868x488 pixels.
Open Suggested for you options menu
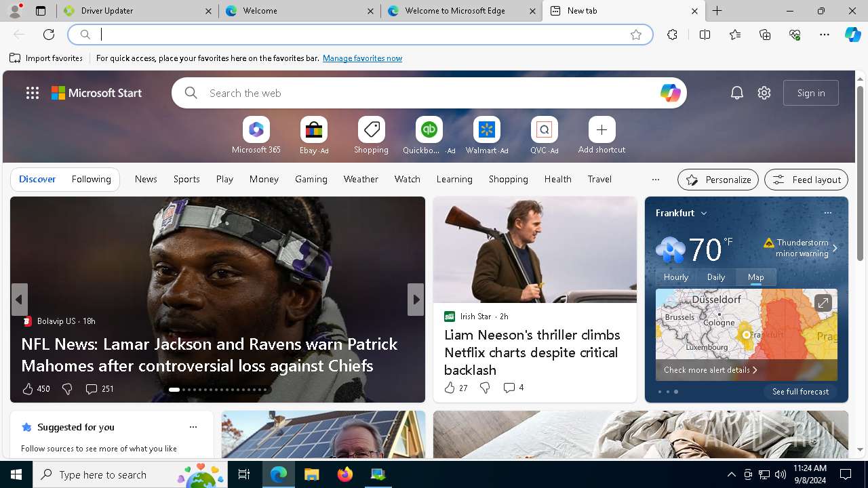193,427
